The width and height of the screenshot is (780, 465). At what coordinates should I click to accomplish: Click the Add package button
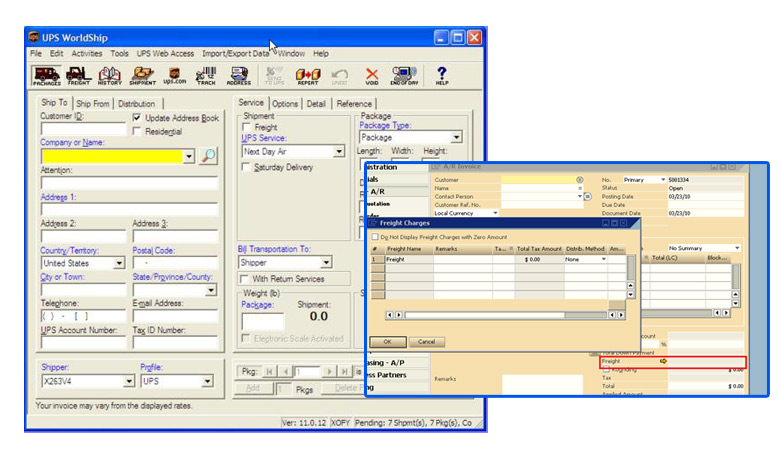(x=253, y=388)
